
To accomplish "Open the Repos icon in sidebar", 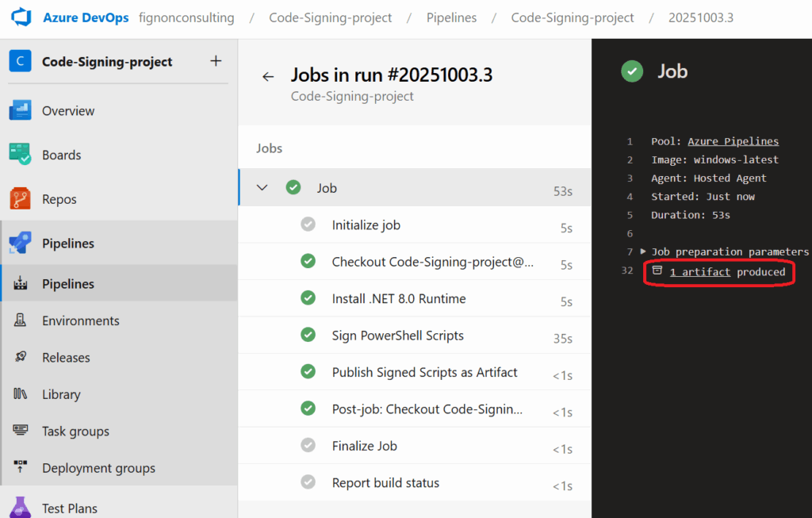I will click(20, 199).
